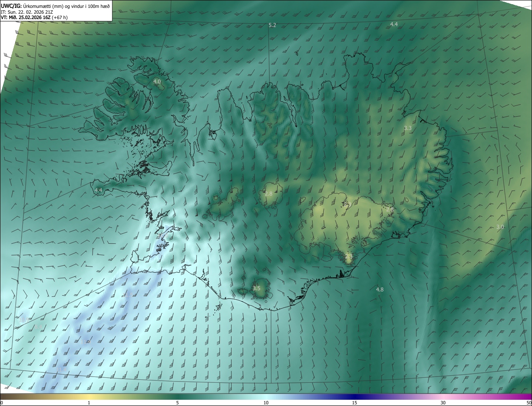Click the 4.4 label over the northeastern sea
Image resolution: width=532 pixels, height=406 pixels.
click(394, 24)
